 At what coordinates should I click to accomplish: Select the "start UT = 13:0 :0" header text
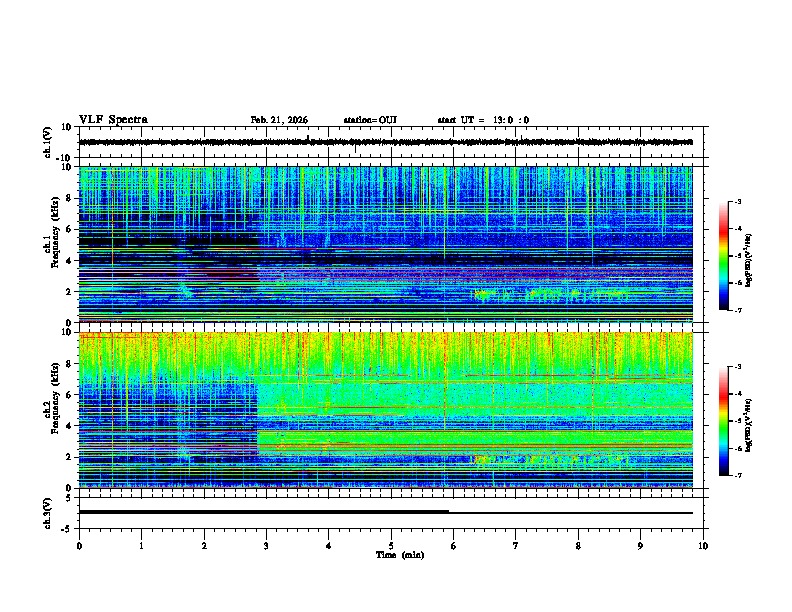(x=483, y=120)
